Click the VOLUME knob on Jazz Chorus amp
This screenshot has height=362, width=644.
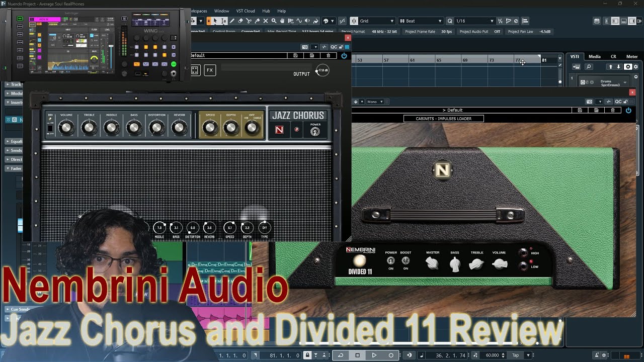(x=66, y=128)
